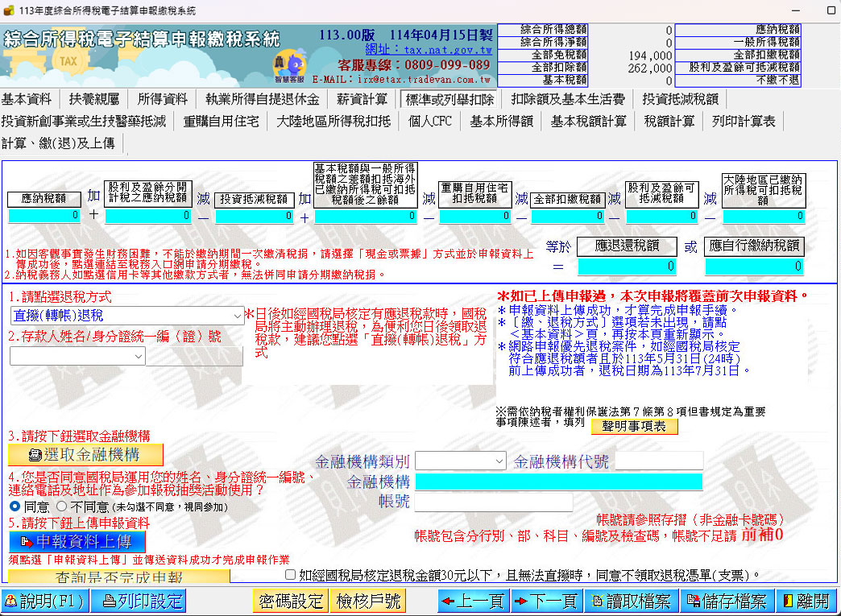Expand the 退稅方式 dropdown
The height and width of the screenshot is (616, 841).
coord(127,316)
